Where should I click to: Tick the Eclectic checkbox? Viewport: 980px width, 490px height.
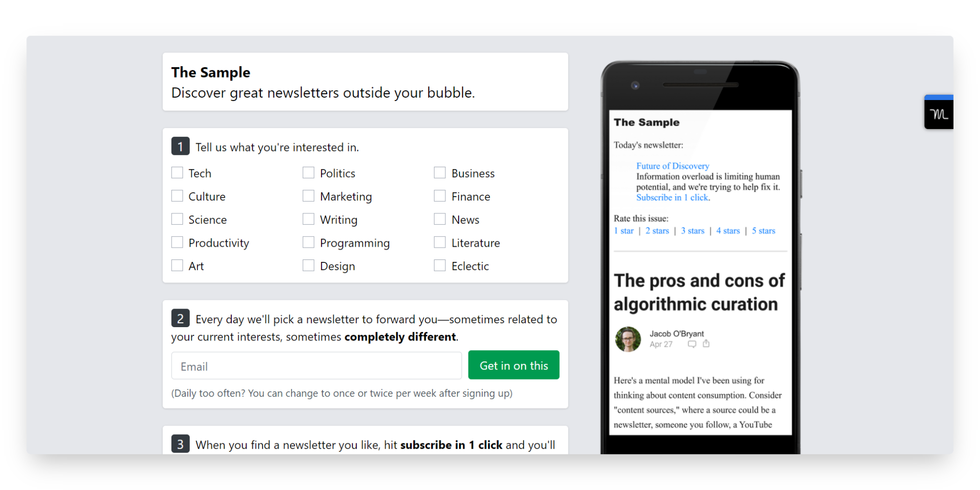440,265
